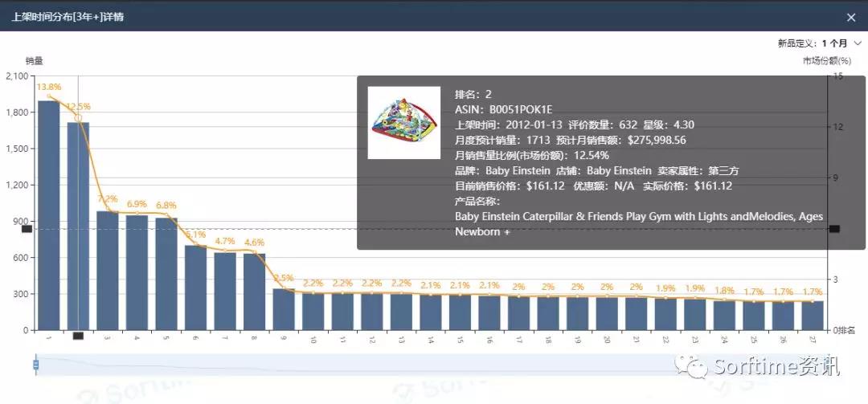868x404 pixels.
Task: Select the rank 2 sales bar
Action: pyautogui.click(x=78, y=226)
